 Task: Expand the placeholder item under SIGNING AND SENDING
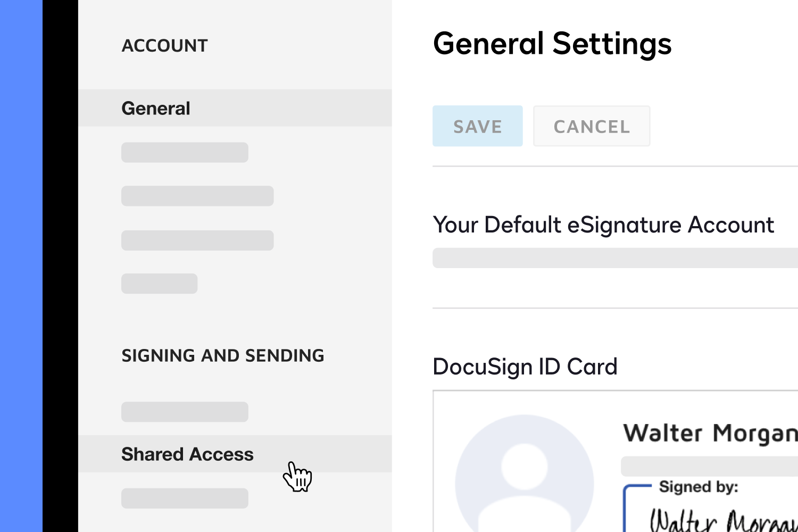pyautogui.click(x=185, y=411)
